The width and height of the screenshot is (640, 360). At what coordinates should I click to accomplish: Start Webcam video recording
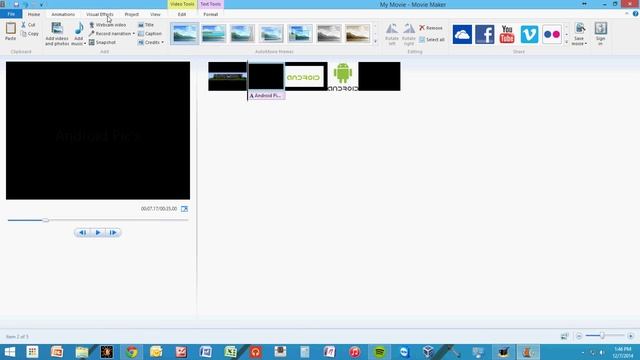point(107,25)
